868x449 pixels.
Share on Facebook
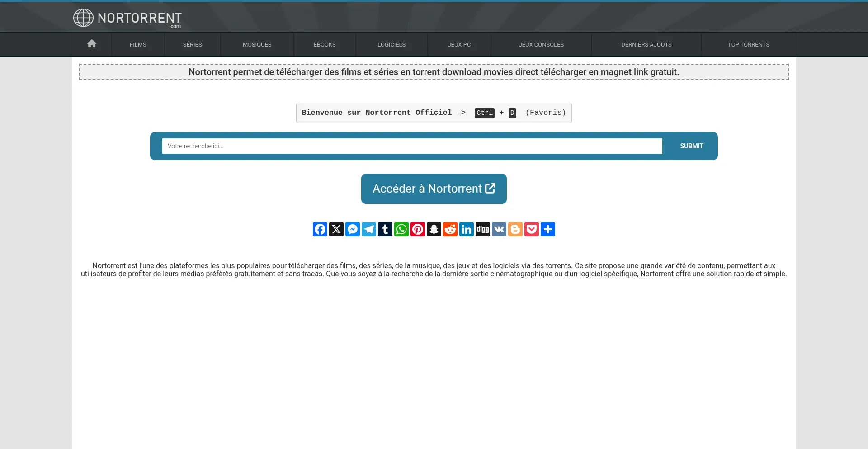320,229
